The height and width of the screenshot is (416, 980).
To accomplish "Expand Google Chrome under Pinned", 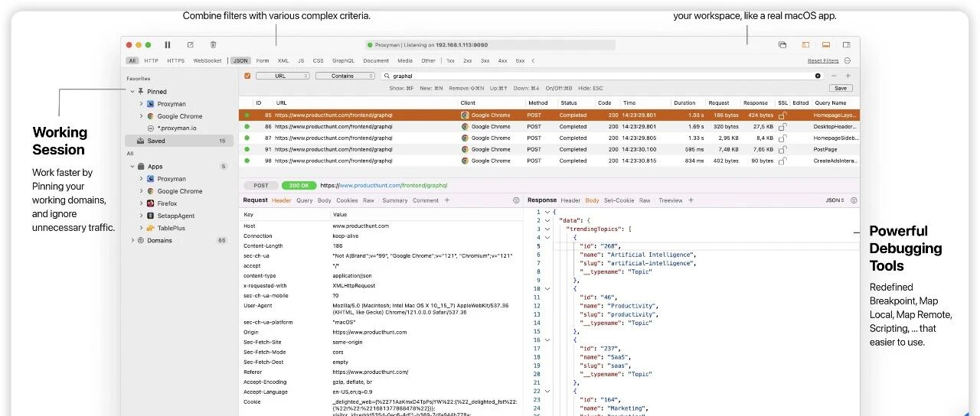I will pyautogui.click(x=142, y=116).
